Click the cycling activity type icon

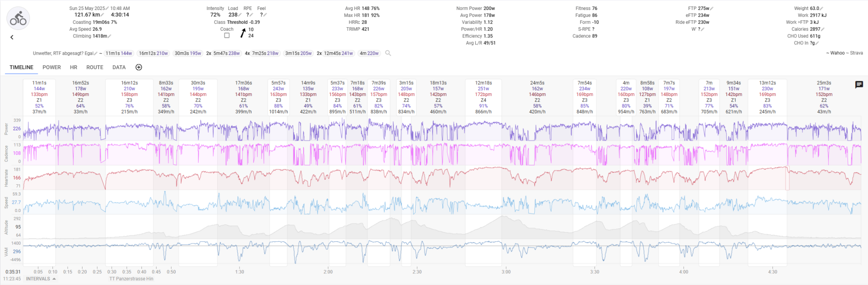[x=18, y=19]
